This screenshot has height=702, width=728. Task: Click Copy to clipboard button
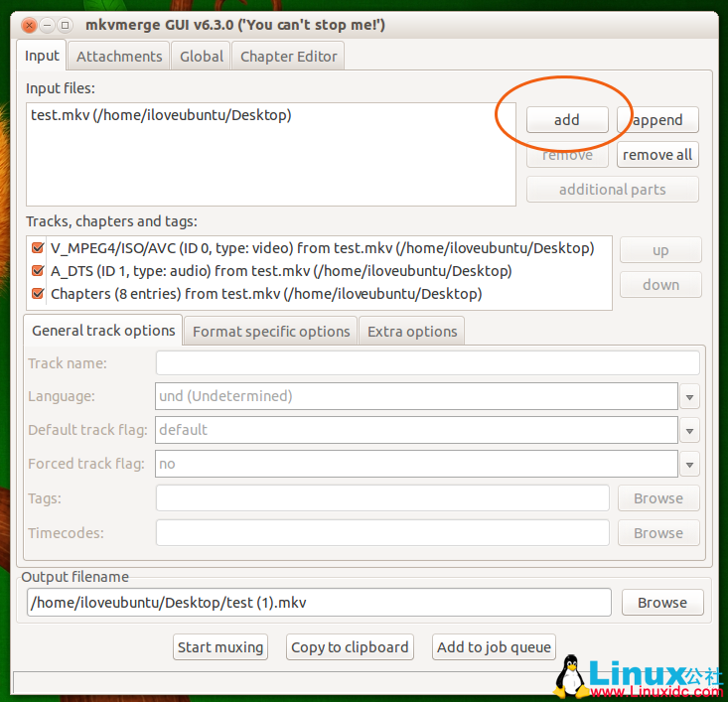coord(350,647)
